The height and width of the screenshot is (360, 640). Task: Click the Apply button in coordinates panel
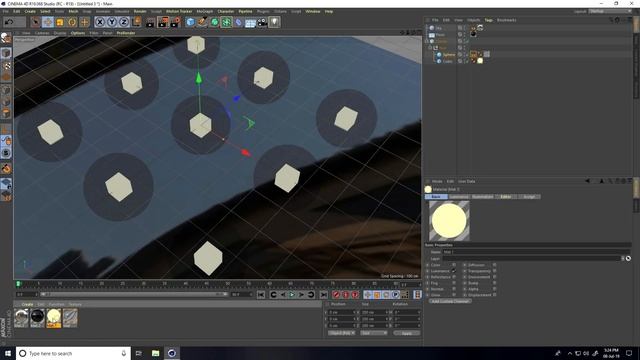[407, 333]
